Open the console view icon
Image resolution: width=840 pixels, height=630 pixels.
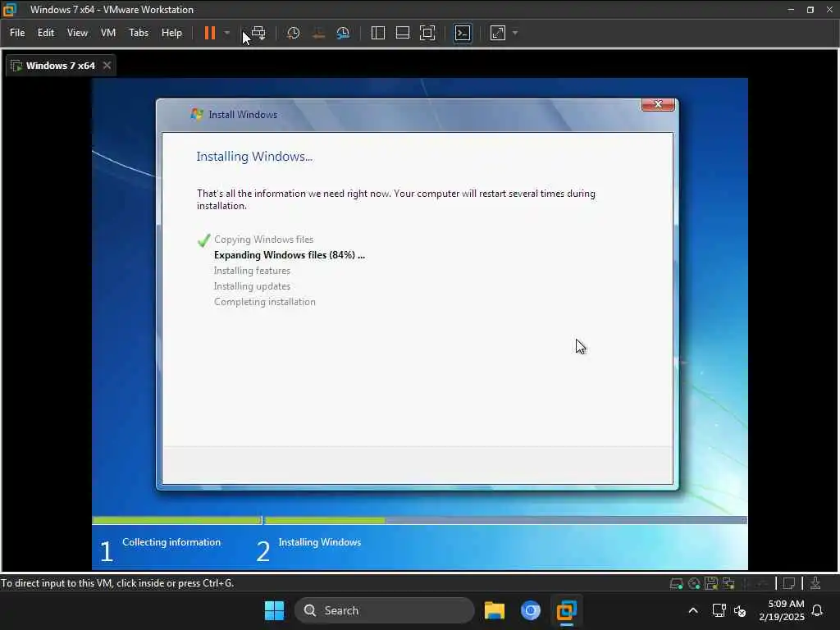click(x=463, y=33)
